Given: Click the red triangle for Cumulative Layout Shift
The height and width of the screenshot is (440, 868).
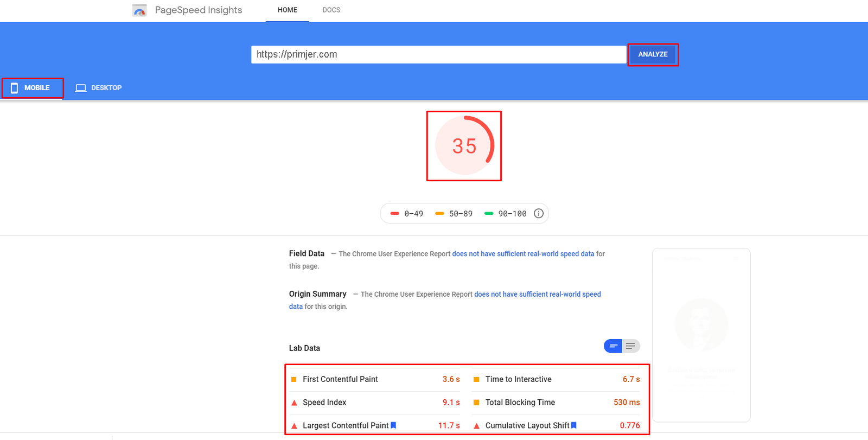Looking at the screenshot, I should click(476, 426).
